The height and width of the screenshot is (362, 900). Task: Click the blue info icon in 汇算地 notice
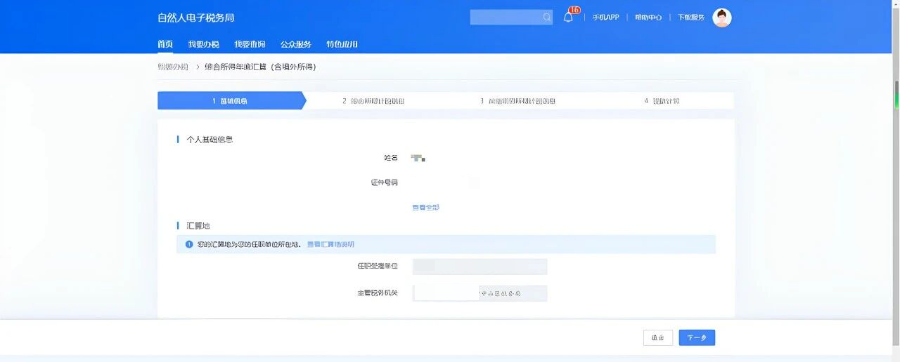point(189,244)
